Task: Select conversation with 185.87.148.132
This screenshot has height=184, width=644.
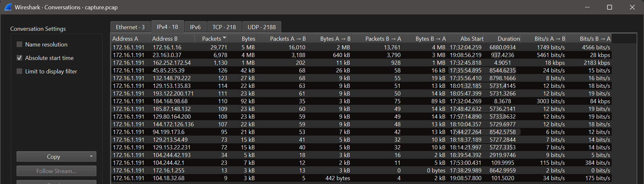Action: coord(361,109)
